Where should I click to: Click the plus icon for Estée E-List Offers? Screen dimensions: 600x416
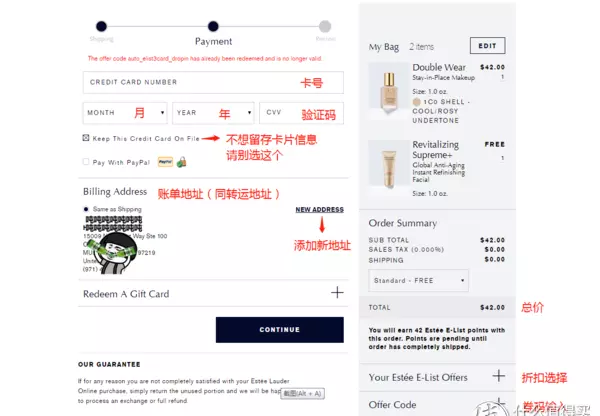click(498, 376)
